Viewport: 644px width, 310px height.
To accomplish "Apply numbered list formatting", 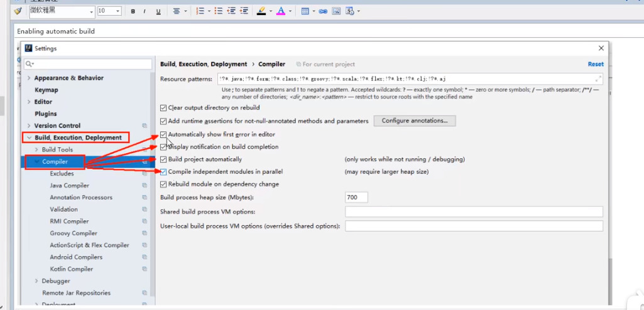I will 200,11.
